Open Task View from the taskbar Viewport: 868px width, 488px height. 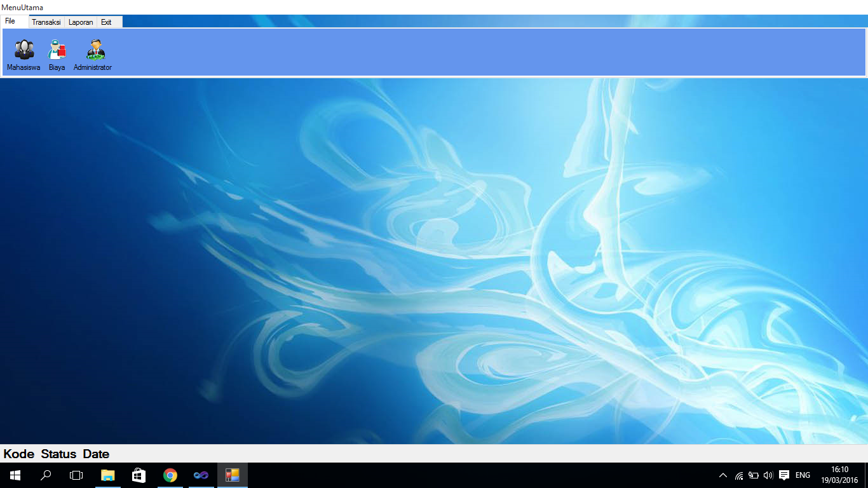pyautogui.click(x=76, y=475)
